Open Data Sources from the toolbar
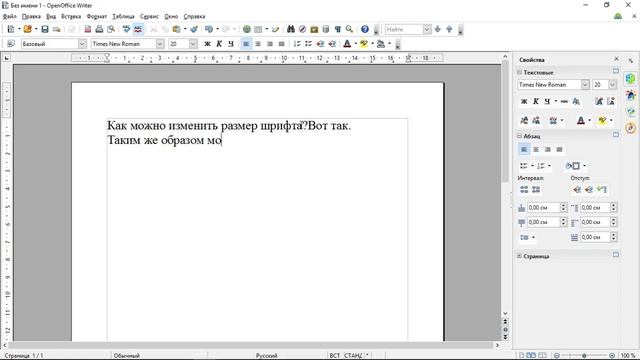The image size is (640, 360). 326,29
